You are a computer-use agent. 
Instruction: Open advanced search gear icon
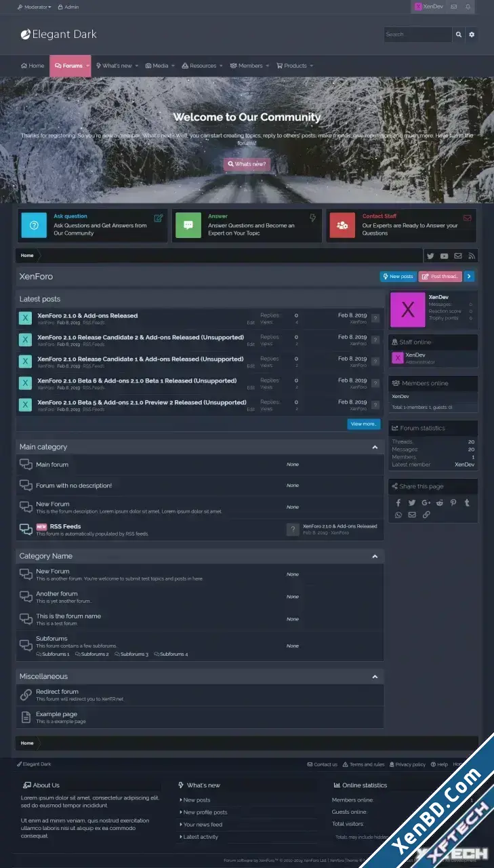pyautogui.click(x=472, y=35)
